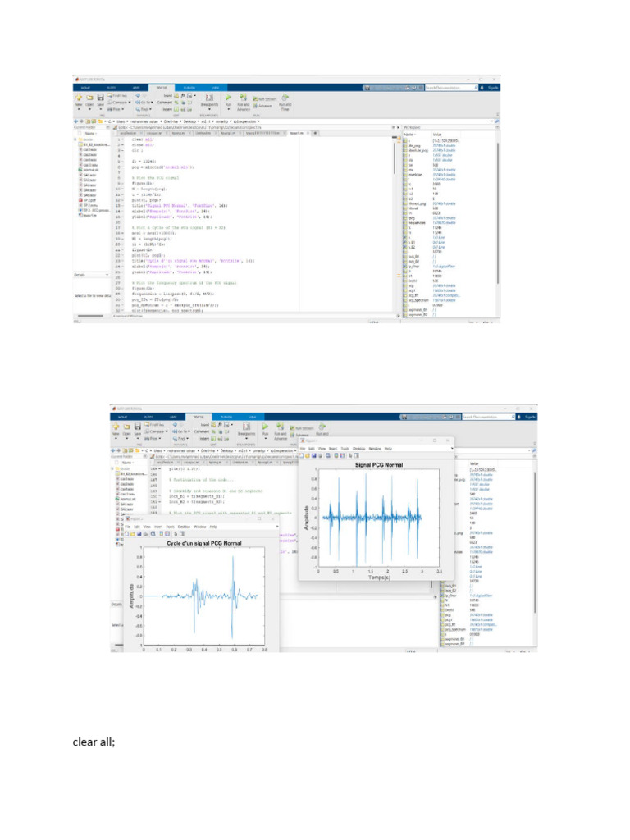
Task: Click Run and Time in MATLAB window without plots
Action: (x=285, y=102)
